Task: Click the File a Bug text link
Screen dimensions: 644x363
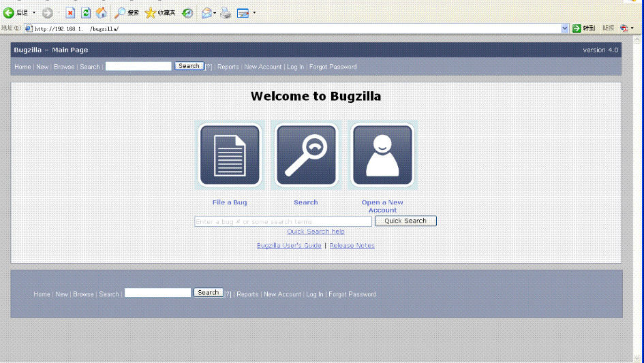Action: (x=230, y=202)
